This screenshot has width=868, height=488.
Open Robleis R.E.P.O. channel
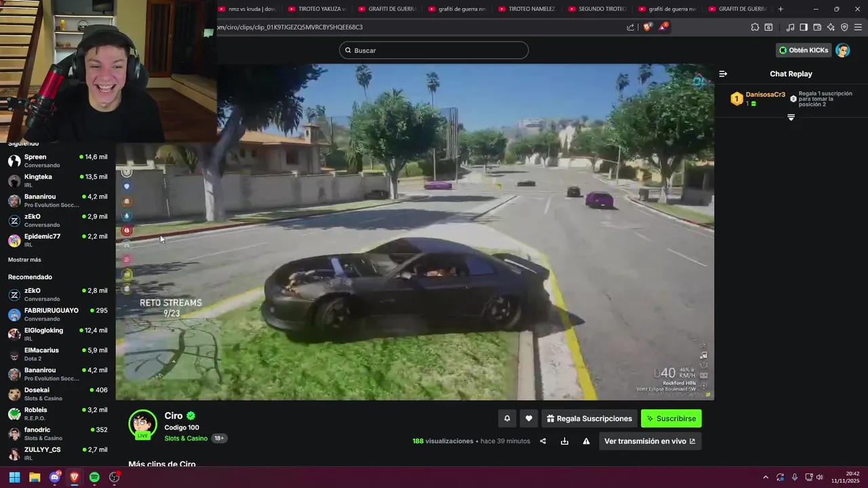point(58,413)
